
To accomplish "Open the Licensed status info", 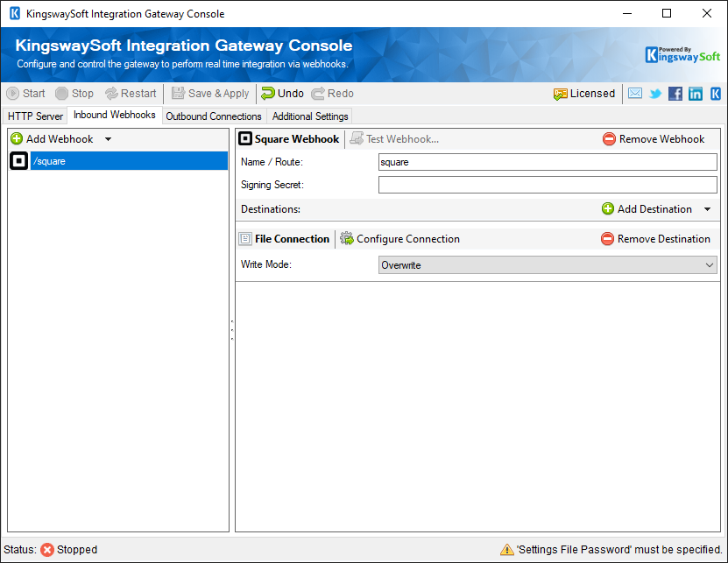I will (x=584, y=94).
